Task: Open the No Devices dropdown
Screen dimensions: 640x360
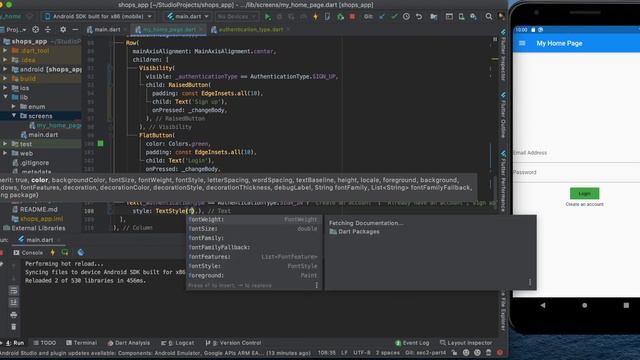Action: [237, 17]
